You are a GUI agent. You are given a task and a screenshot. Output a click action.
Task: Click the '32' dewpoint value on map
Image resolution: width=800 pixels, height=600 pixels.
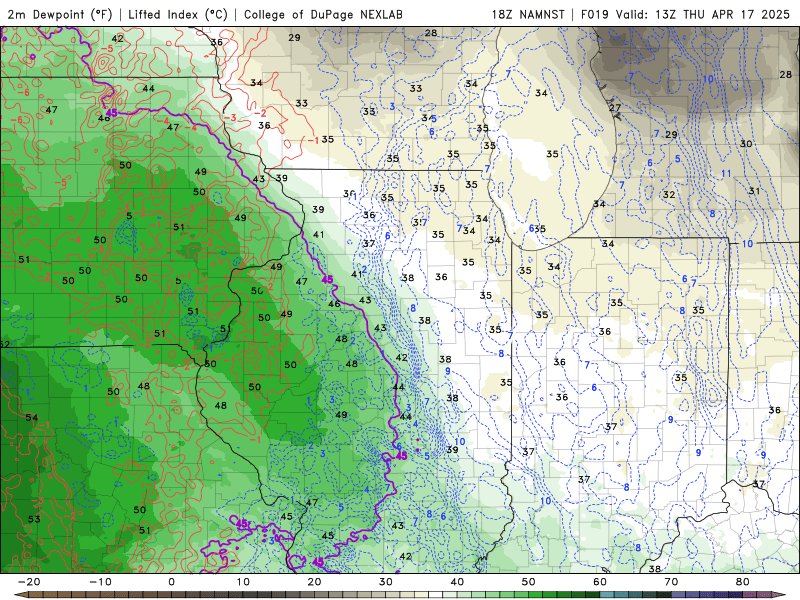point(669,194)
